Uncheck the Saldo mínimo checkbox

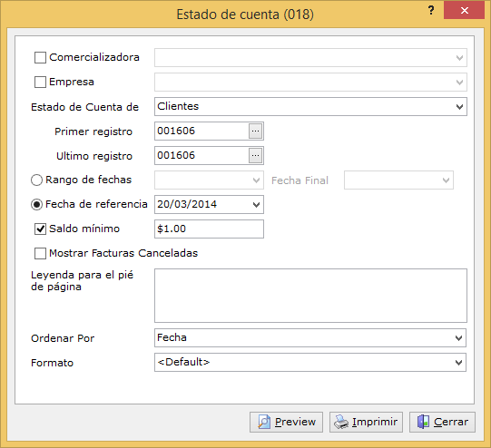click(x=40, y=229)
